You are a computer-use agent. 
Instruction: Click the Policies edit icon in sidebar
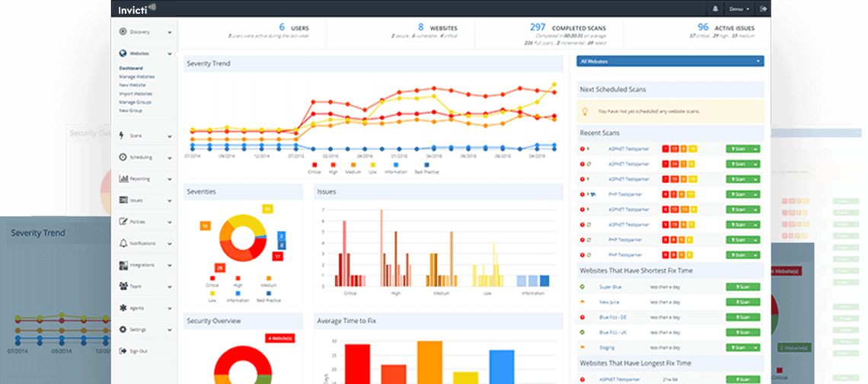[123, 222]
